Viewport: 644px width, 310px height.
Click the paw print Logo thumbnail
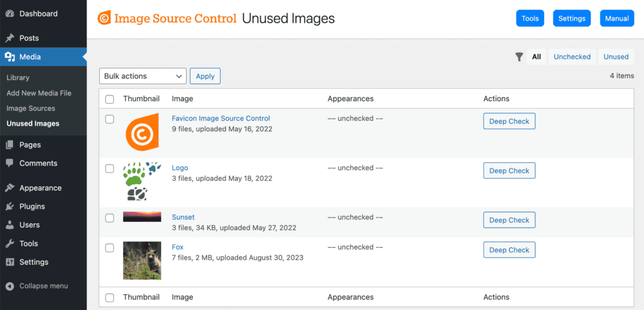pos(142,181)
